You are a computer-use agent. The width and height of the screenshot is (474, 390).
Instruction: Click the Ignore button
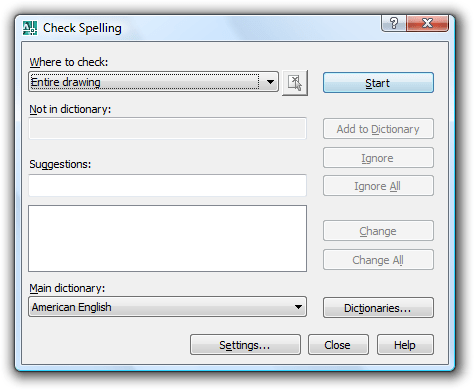[378, 158]
